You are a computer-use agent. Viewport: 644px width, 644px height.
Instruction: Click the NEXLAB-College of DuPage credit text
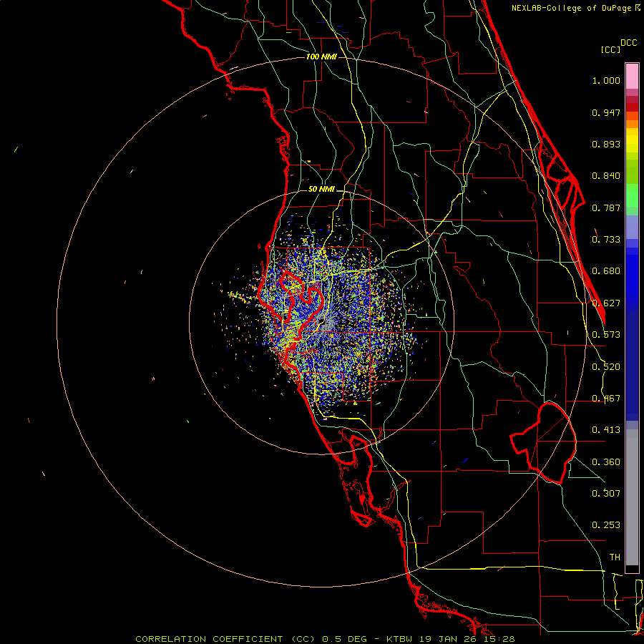coord(576,8)
